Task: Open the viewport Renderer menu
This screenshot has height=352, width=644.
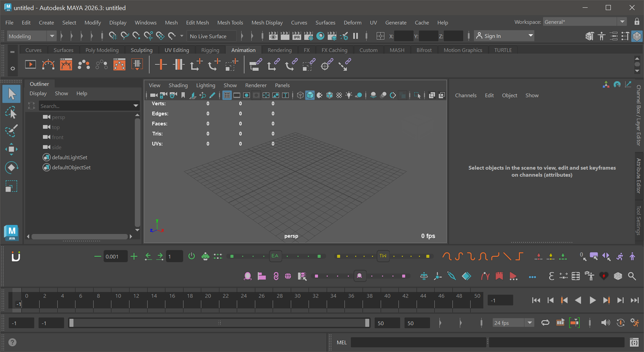Action: point(256,85)
